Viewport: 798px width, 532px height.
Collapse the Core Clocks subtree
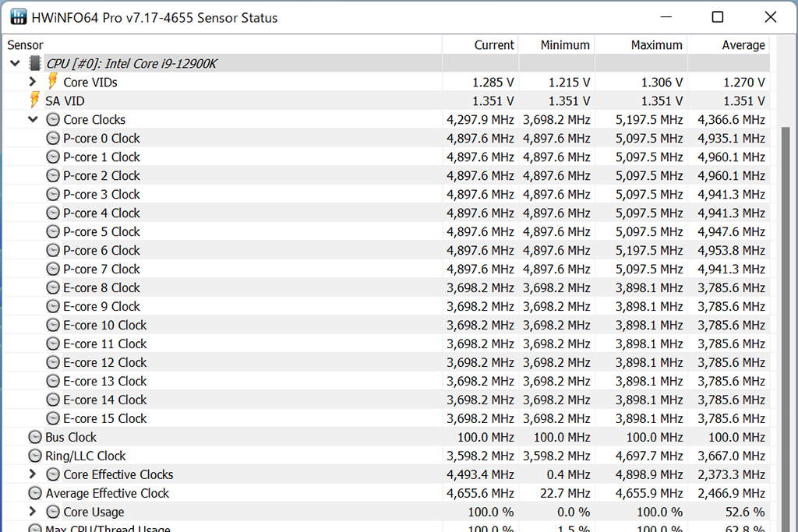click(x=33, y=120)
